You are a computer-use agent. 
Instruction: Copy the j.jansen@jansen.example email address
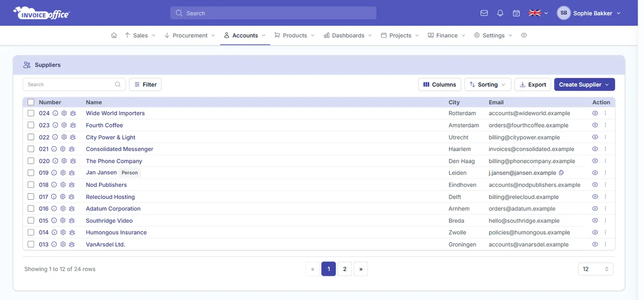point(561,173)
